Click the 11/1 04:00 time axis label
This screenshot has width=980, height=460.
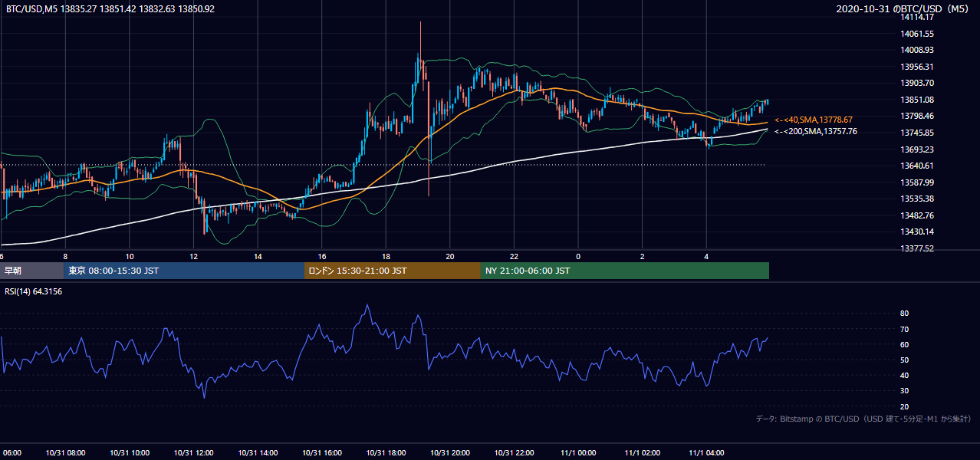pos(705,453)
